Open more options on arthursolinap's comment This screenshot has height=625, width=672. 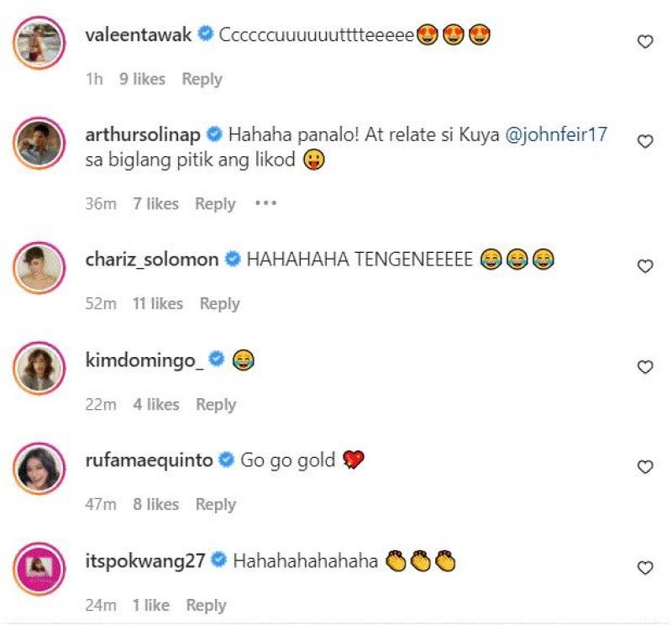pos(265,203)
